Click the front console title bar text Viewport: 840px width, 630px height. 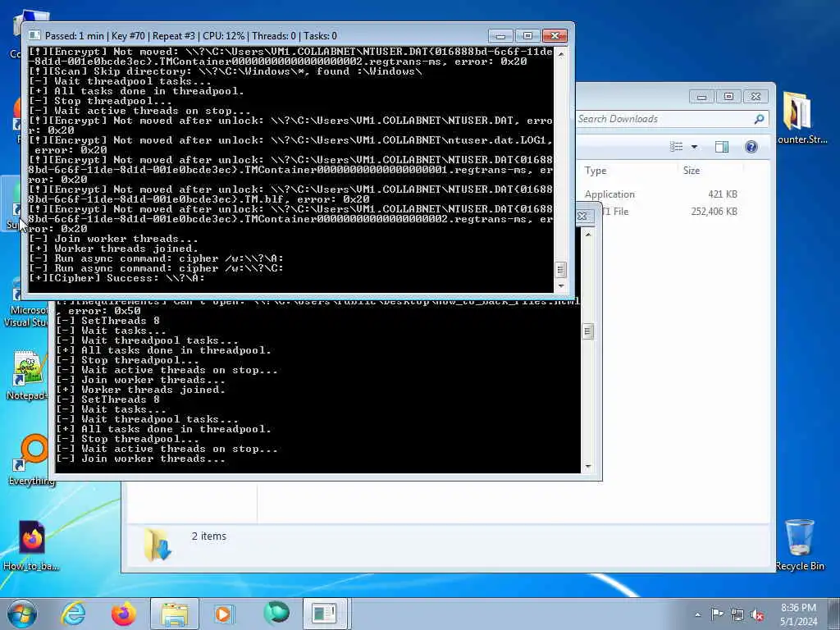click(190, 36)
